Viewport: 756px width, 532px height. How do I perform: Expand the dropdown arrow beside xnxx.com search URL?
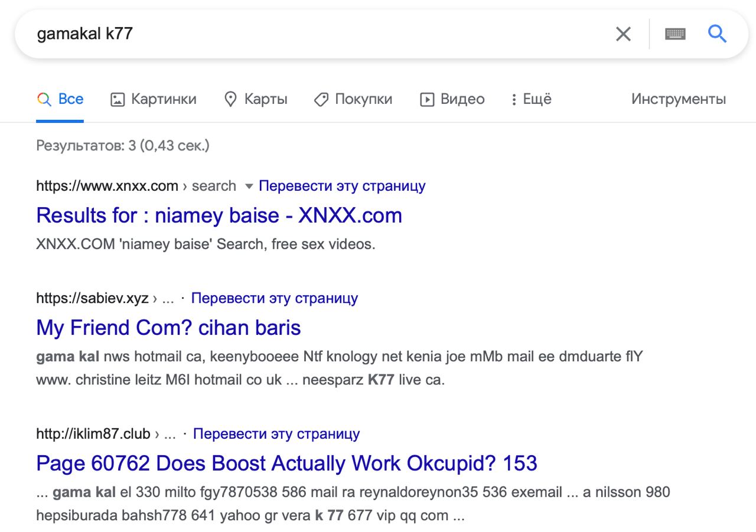pos(249,187)
